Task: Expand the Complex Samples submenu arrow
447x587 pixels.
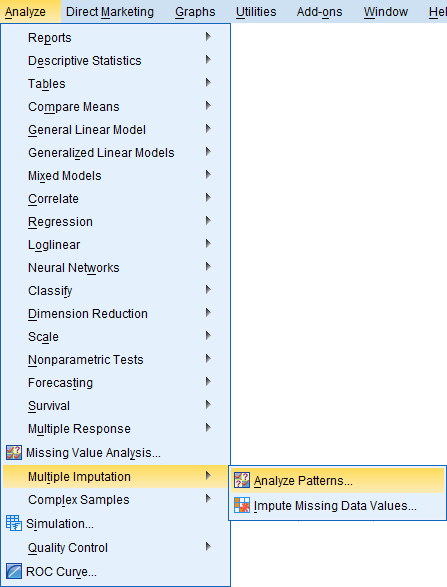Action: pos(209,499)
